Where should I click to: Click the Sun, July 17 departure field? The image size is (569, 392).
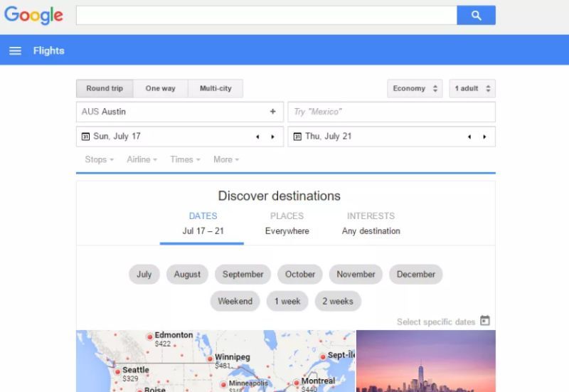click(180, 137)
